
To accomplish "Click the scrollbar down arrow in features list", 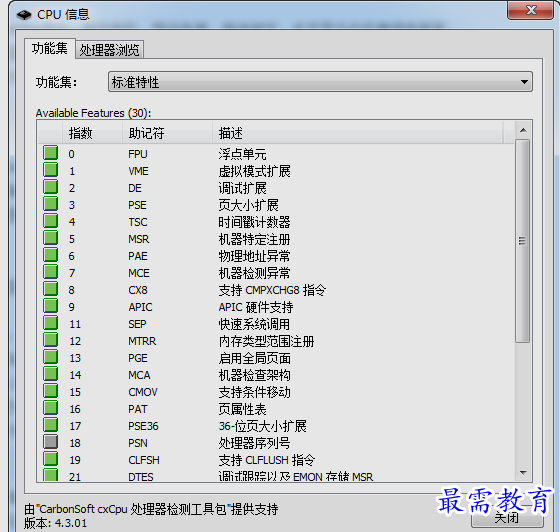I will 523,473.
